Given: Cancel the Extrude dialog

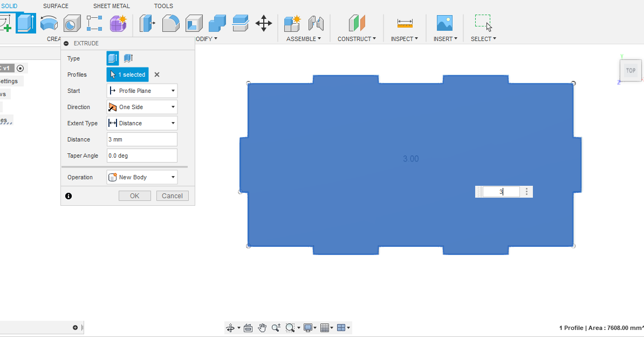Looking at the screenshot, I should point(172,196).
